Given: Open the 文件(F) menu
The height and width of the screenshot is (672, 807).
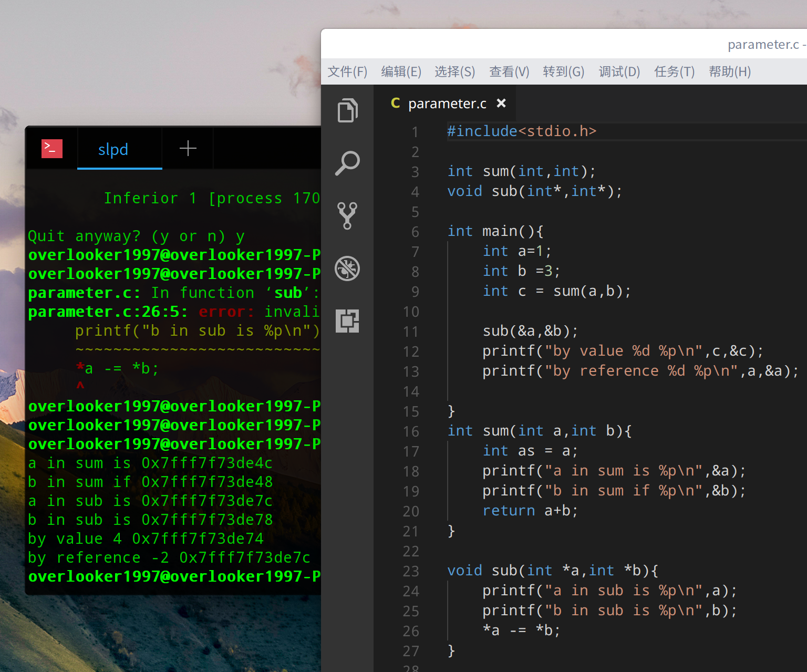Looking at the screenshot, I should point(347,71).
